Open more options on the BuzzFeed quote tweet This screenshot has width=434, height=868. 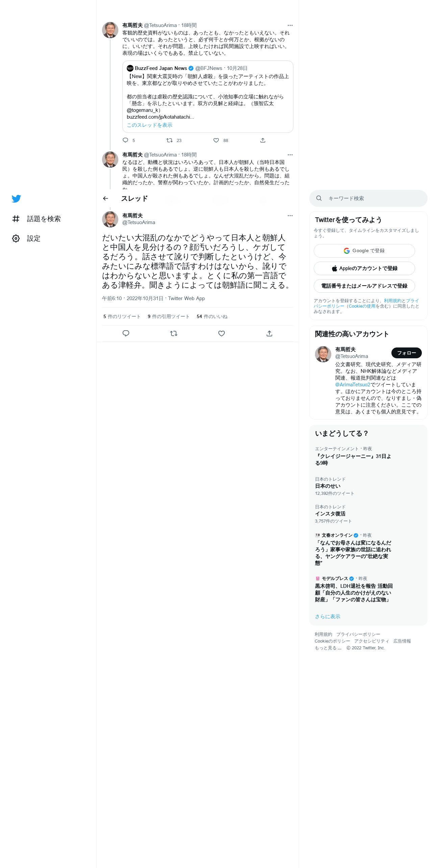point(290,25)
